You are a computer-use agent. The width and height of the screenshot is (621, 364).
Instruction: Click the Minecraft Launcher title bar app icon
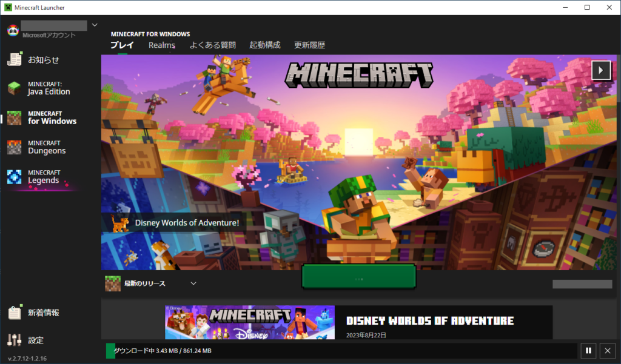(8, 7)
